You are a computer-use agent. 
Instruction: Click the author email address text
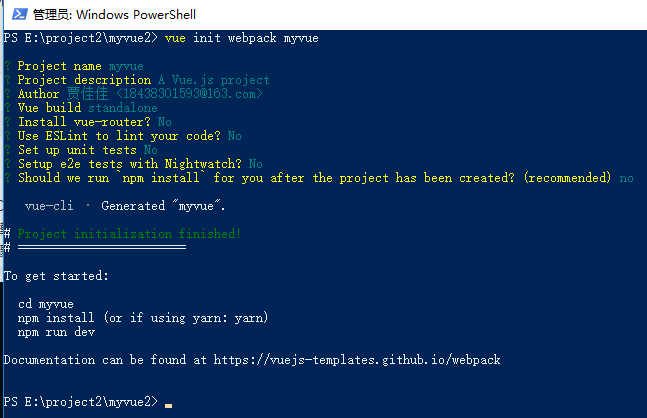pyautogui.click(x=189, y=94)
